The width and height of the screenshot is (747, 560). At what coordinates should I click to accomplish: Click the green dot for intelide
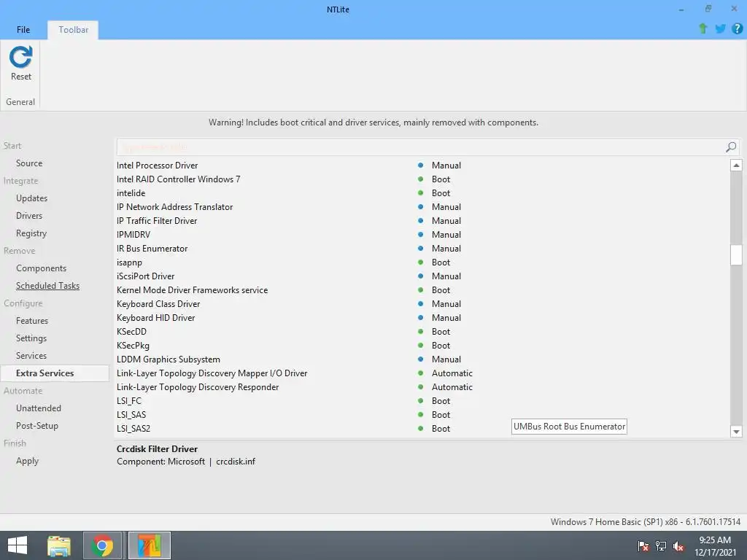pos(421,192)
